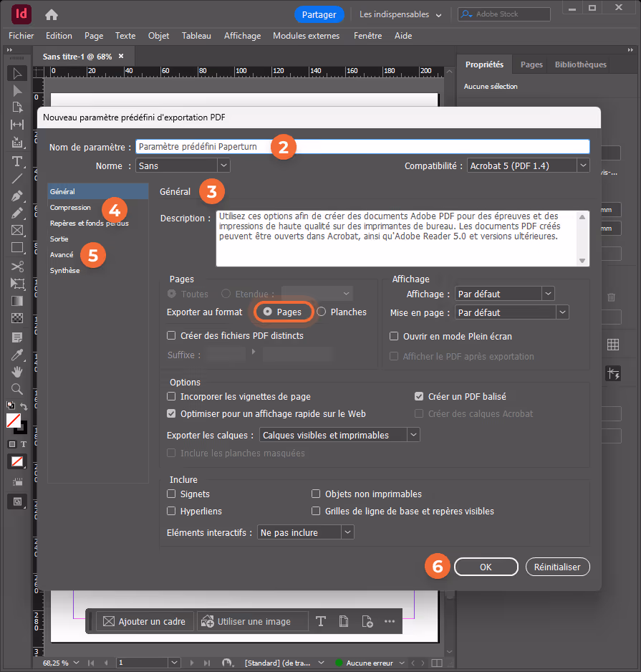Select the Pen tool

[17, 196]
